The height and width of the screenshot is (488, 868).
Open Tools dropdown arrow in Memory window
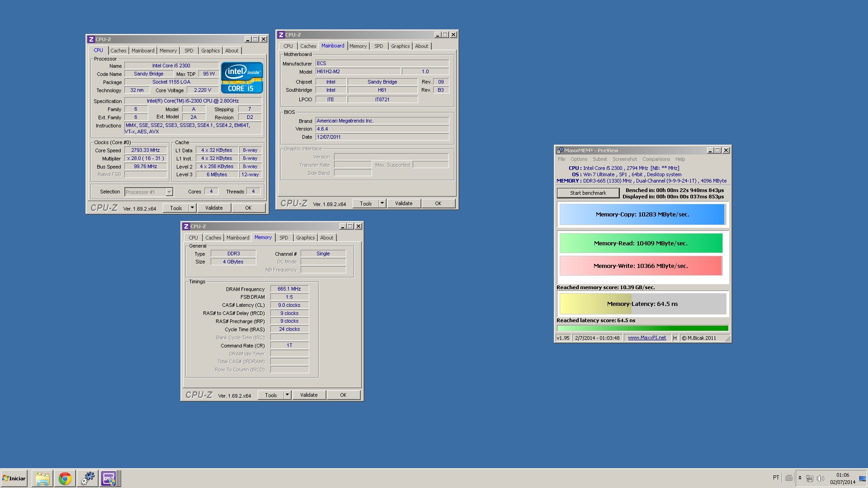(x=287, y=395)
